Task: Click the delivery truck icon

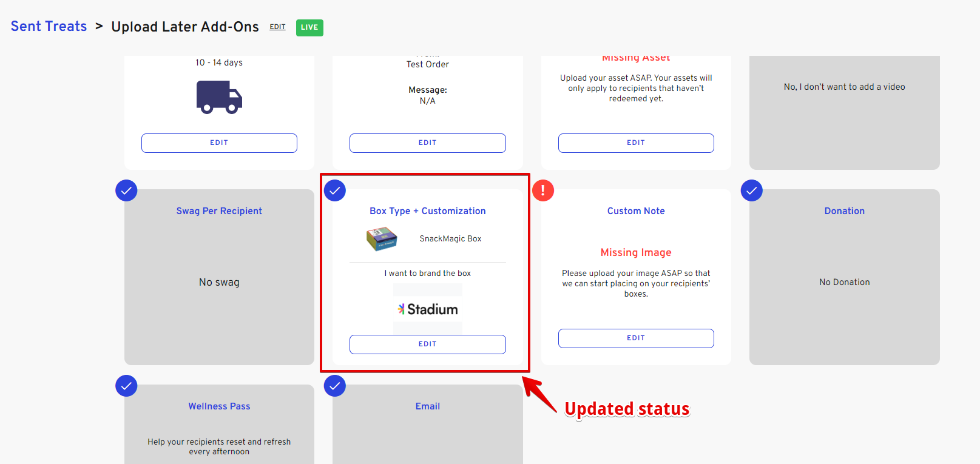Action: pyautogui.click(x=219, y=98)
